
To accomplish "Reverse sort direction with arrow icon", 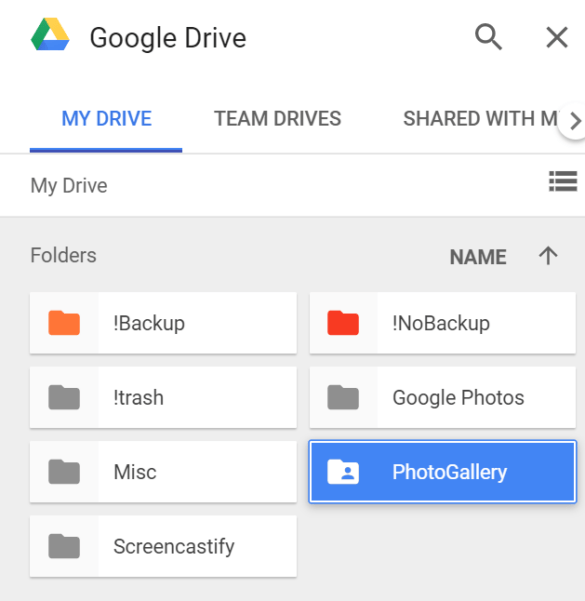I will click(548, 256).
